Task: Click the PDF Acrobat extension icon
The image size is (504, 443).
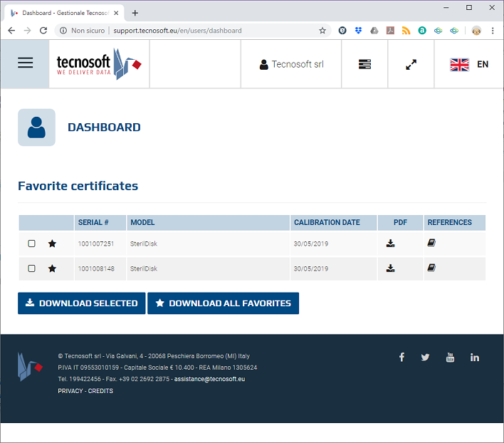Action: [390, 31]
